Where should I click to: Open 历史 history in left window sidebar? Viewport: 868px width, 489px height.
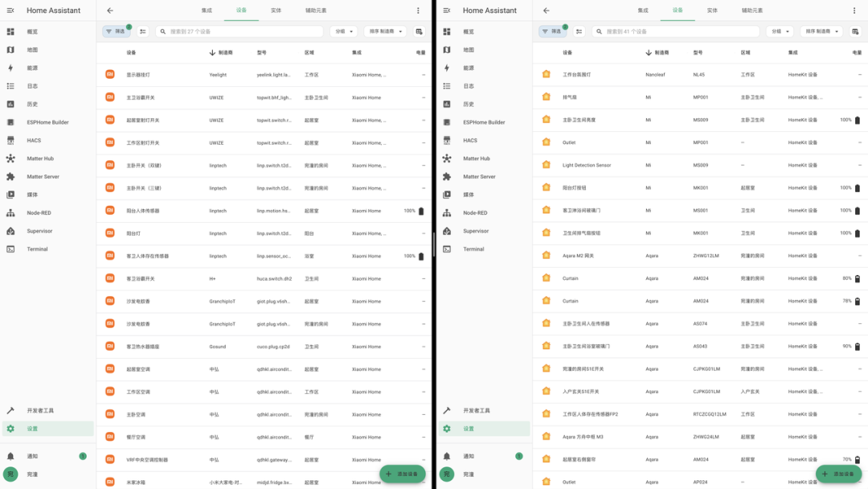pyautogui.click(x=47, y=104)
